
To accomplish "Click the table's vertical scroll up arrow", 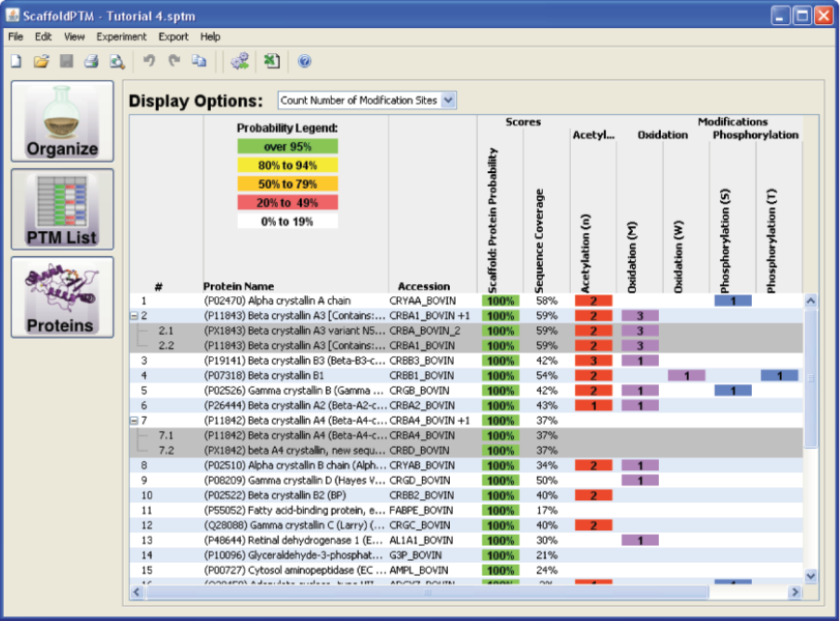I will click(811, 301).
